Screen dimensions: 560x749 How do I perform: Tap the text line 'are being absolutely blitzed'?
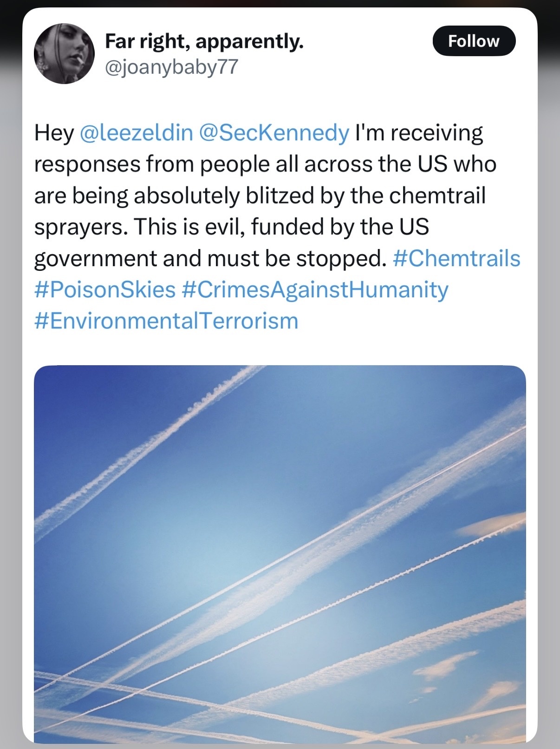pos(260,196)
